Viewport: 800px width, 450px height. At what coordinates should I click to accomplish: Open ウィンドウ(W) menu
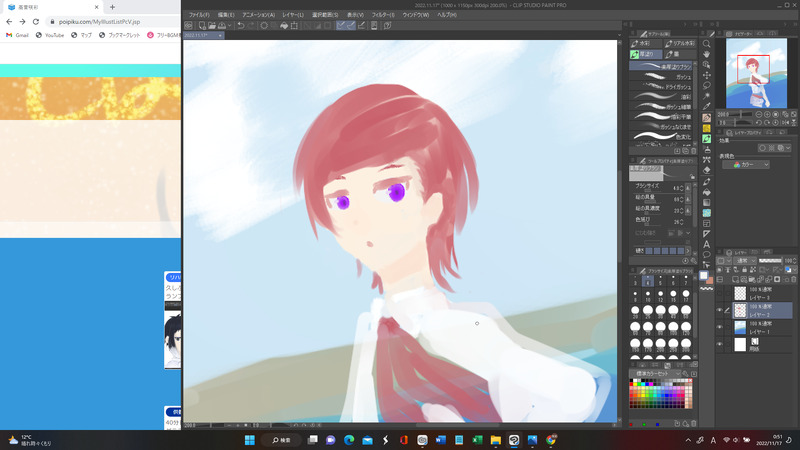(415, 15)
